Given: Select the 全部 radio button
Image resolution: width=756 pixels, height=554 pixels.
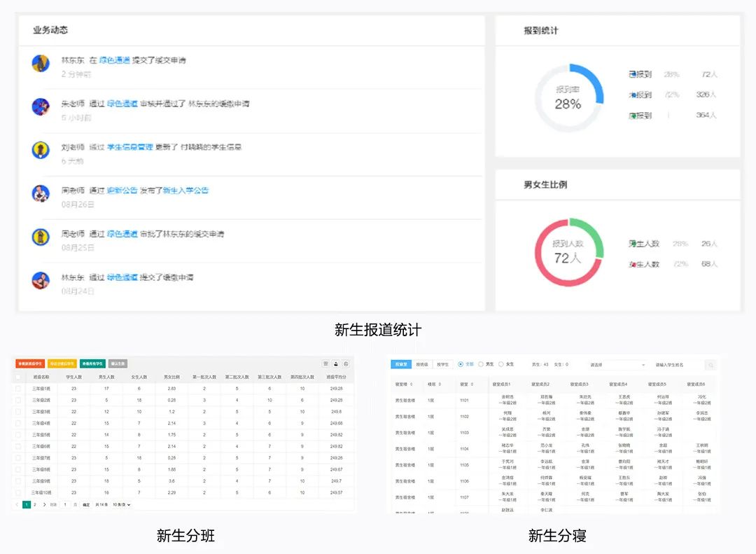Looking at the screenshot, I should (461, 364).
